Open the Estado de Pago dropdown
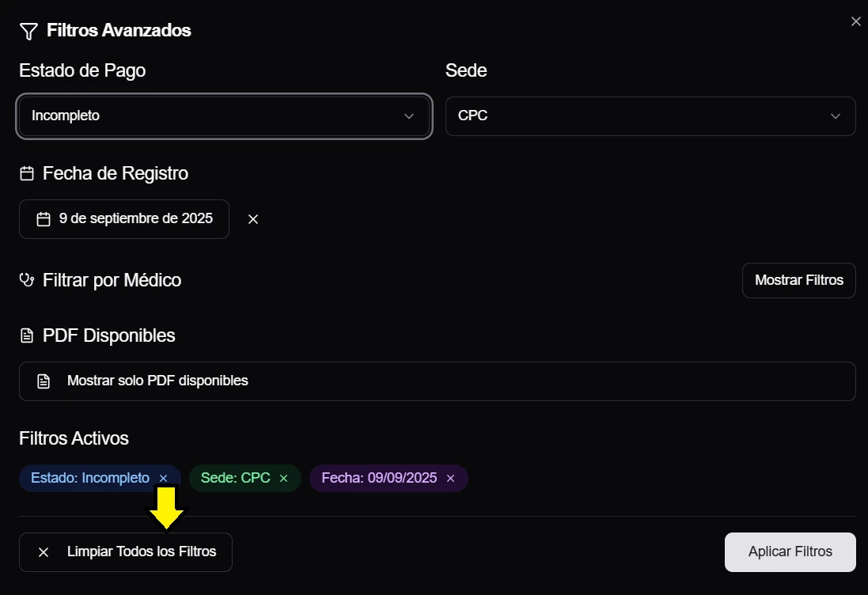This screenshot has width=868, height=595. tap(224, 116)
